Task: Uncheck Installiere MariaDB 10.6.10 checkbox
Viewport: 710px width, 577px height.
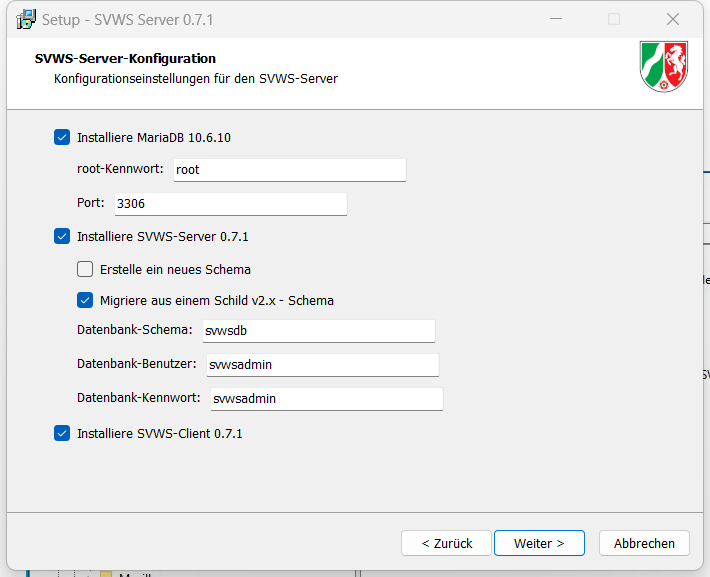Action: [x=62, y=137]
